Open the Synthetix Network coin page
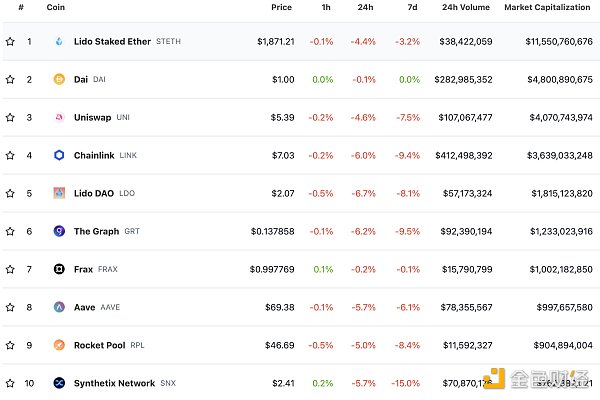Screen dimensions: 600x400 pos(114,383)
